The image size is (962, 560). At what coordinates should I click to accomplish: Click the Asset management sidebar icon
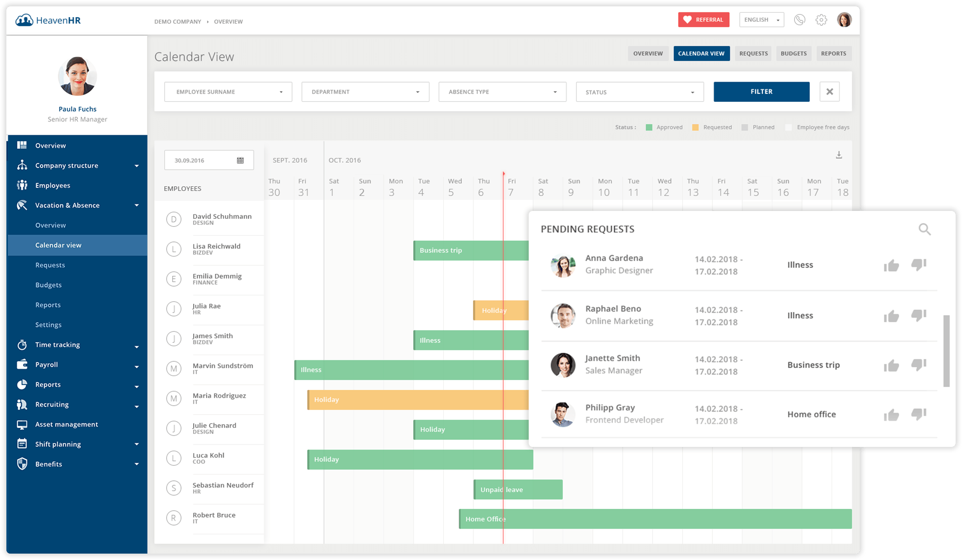pyautogui.click(x=22, y=424)
